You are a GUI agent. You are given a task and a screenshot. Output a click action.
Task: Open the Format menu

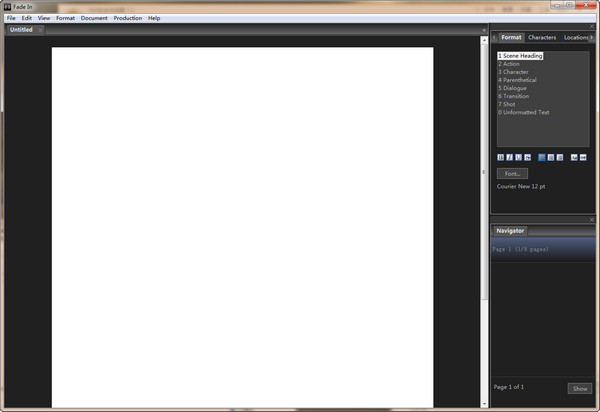click(x=65, y=18)
